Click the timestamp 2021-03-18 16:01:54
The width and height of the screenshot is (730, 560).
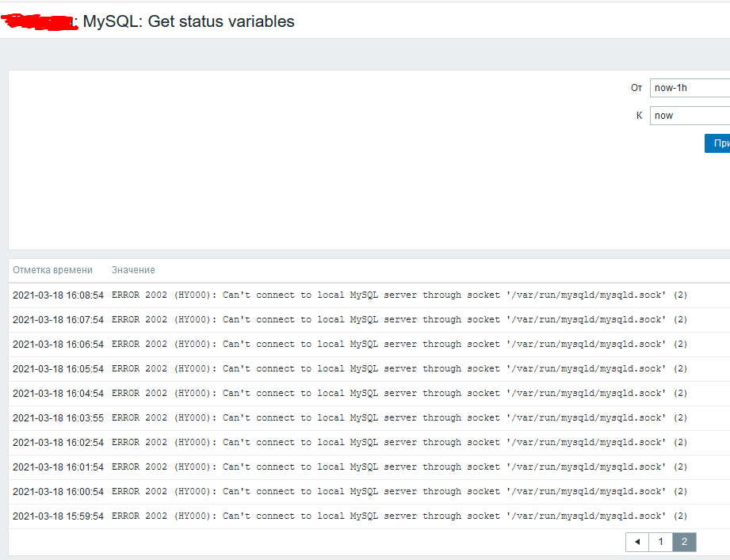click(58, 467)
